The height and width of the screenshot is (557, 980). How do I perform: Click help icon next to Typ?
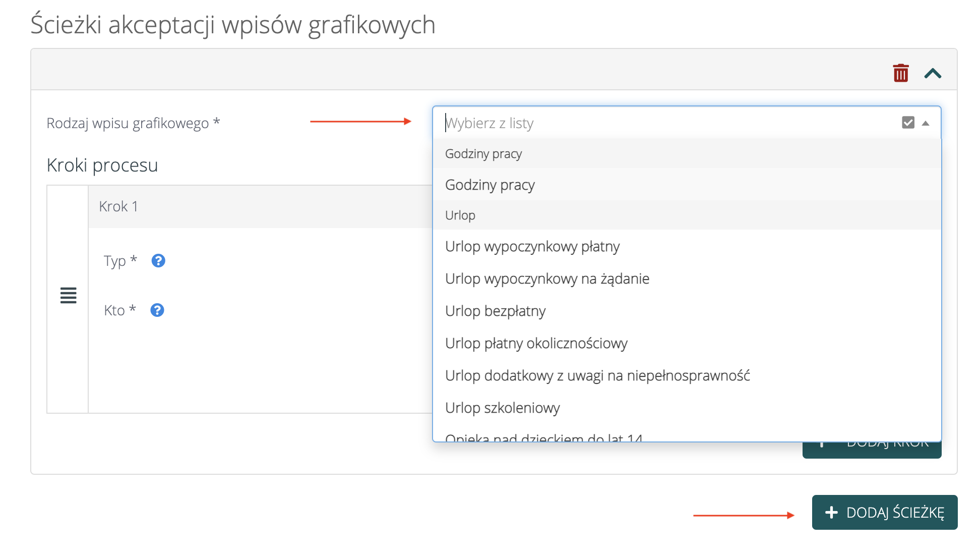pyautogui.click(x=158, y=261)
